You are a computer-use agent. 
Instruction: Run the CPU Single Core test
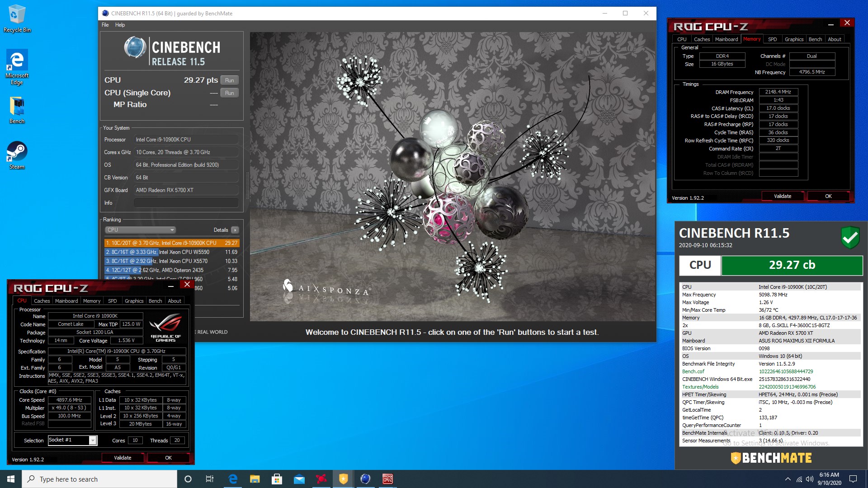pyautogui.click(x=230, y=93)
